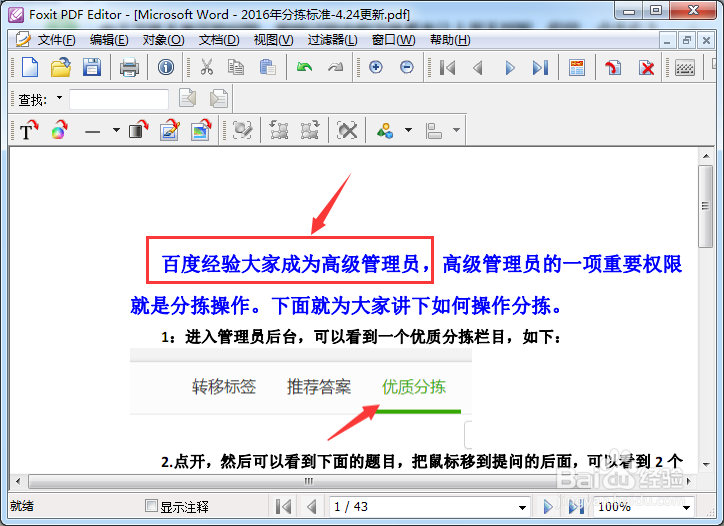Viewport: 724px width, 526px height.
Task: Go to next page in top toolbar
Action: click(510, 68)
